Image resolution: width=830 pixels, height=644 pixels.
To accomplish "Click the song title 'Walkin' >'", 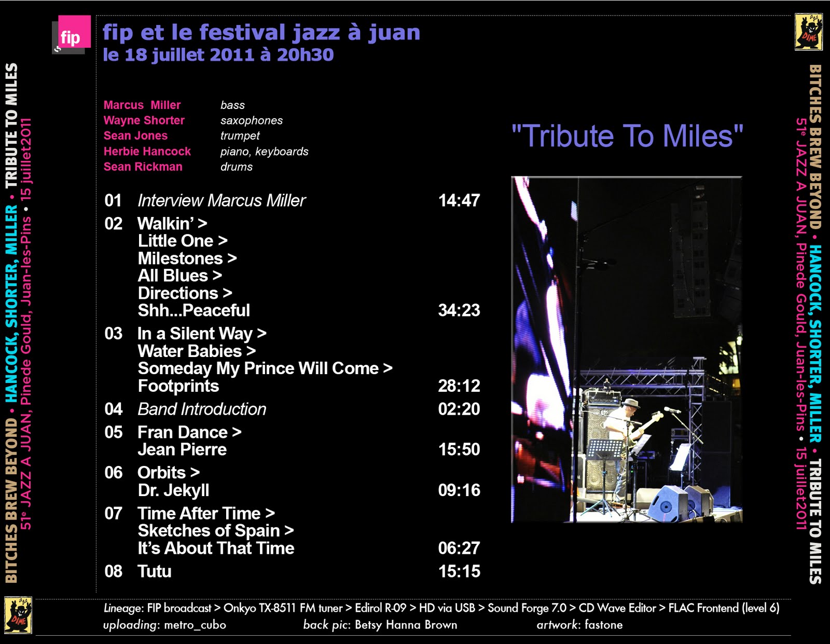I will tap(172, 224).
